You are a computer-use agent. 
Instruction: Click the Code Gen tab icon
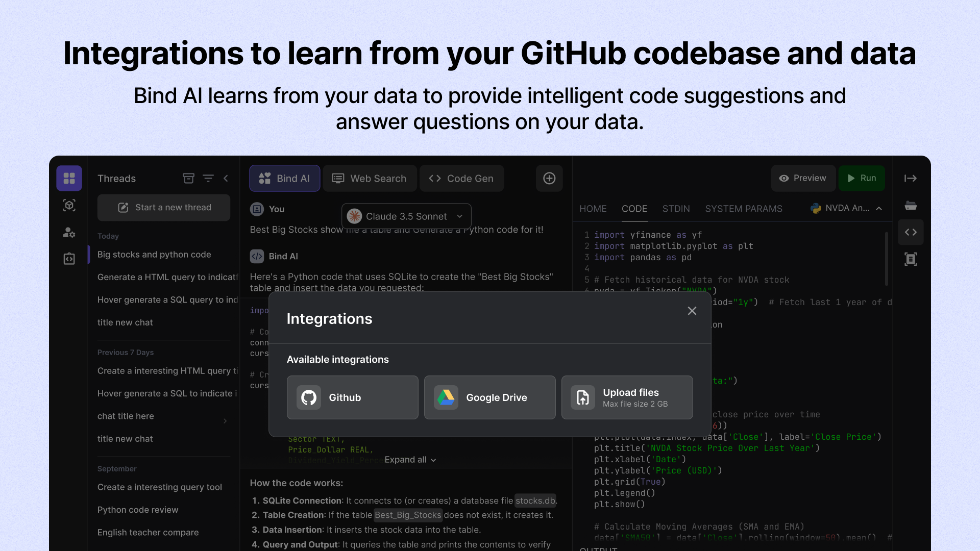click(435, 178)
